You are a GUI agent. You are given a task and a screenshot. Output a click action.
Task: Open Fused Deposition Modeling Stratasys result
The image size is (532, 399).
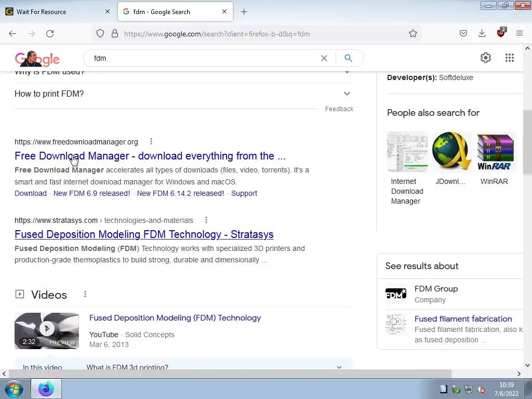click(x=144, y=234)
